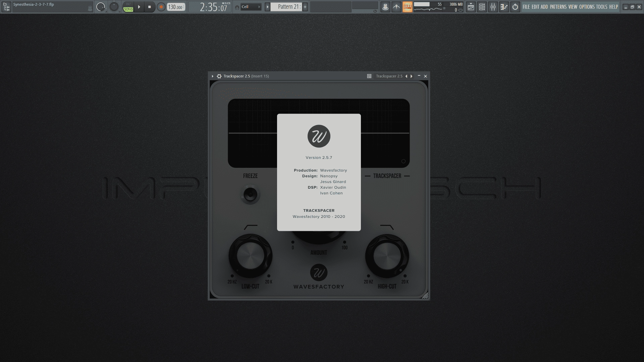Restore down the FL Studio window
This screenshot has width=644, height=362.
[632, 7]
